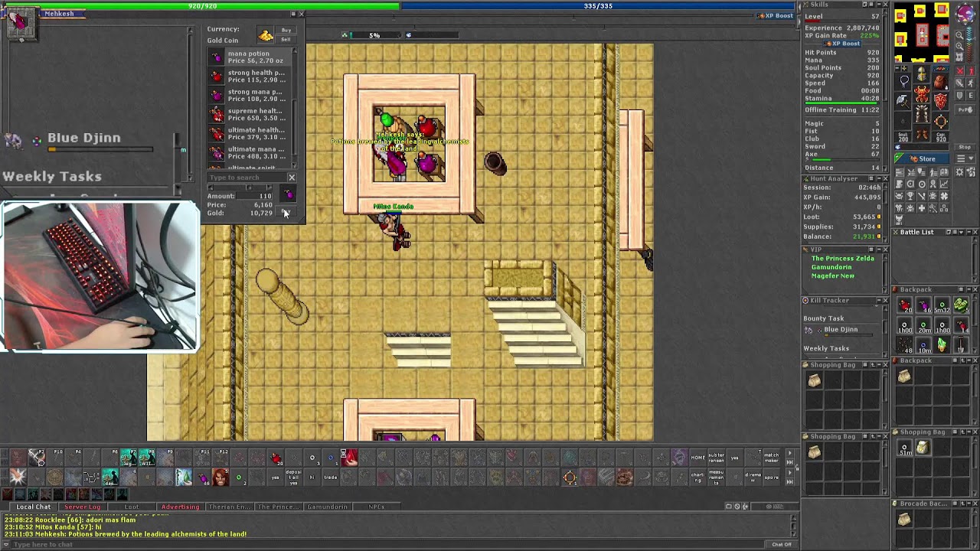Select mana potion in the trade list
Screen dimensions: 980x551
click(247, 57)
